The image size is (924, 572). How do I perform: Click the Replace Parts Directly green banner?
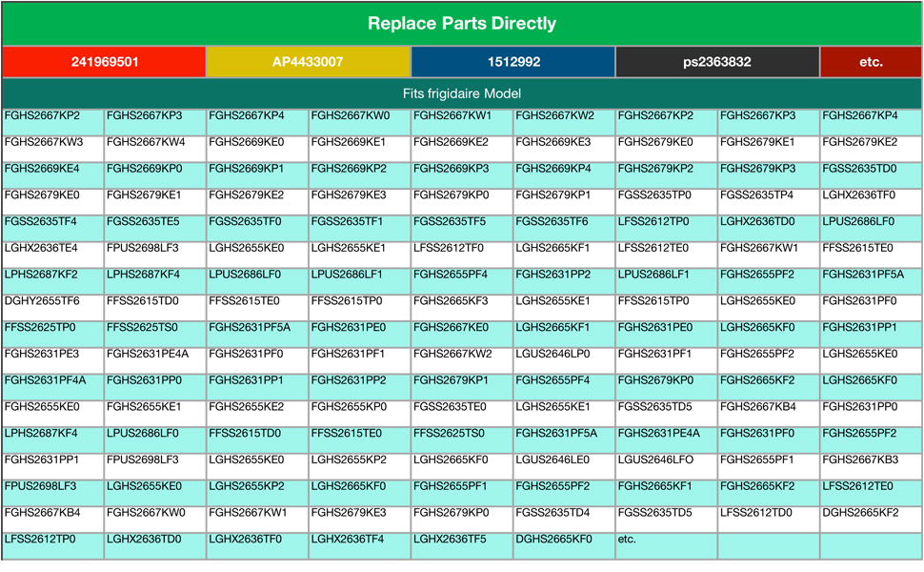point(462,24)
